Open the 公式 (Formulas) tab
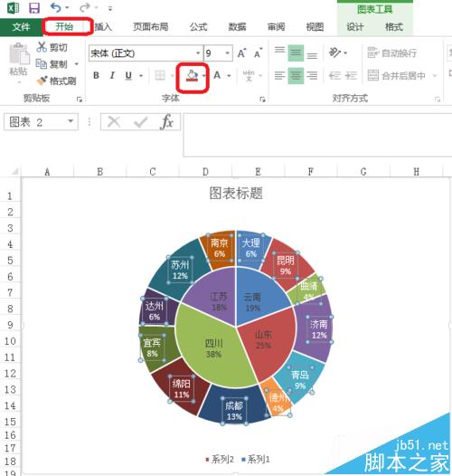452x476 pixels. (198, 27)
